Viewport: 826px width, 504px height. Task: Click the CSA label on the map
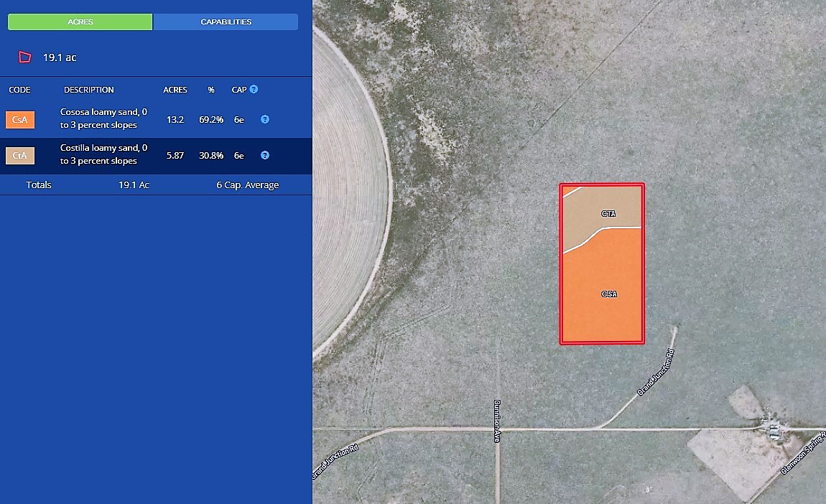coord(609,294)
